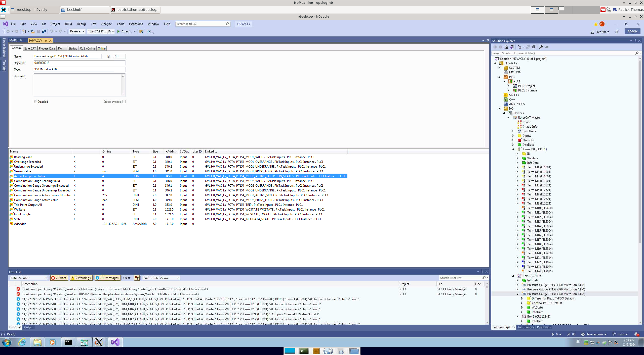Image resolution: width=644 pixels, height=355 pixels.
Task: Open the Extensions menu
Action: [136, 24]
